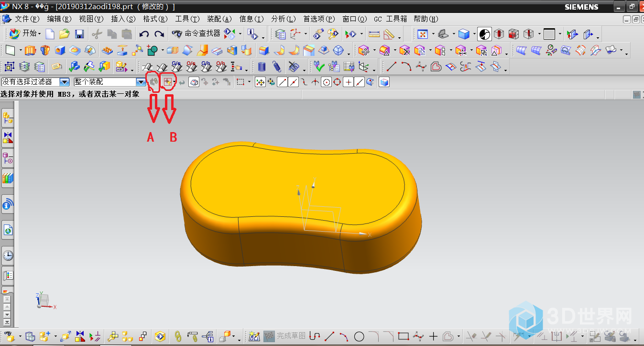Open the Constraint Navigator sidebar tab
This screenshot has width=644, height=346.
click(8, 137)
